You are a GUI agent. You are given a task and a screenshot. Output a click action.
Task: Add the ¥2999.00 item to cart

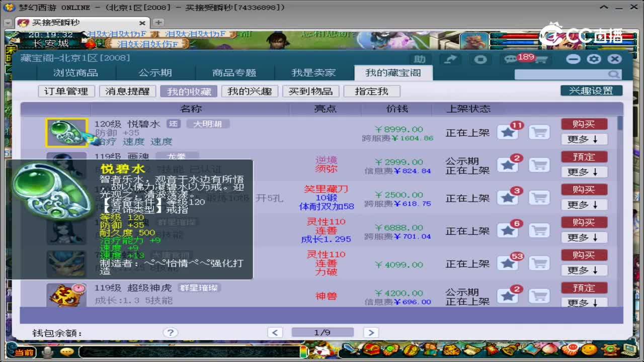[539, 165]
